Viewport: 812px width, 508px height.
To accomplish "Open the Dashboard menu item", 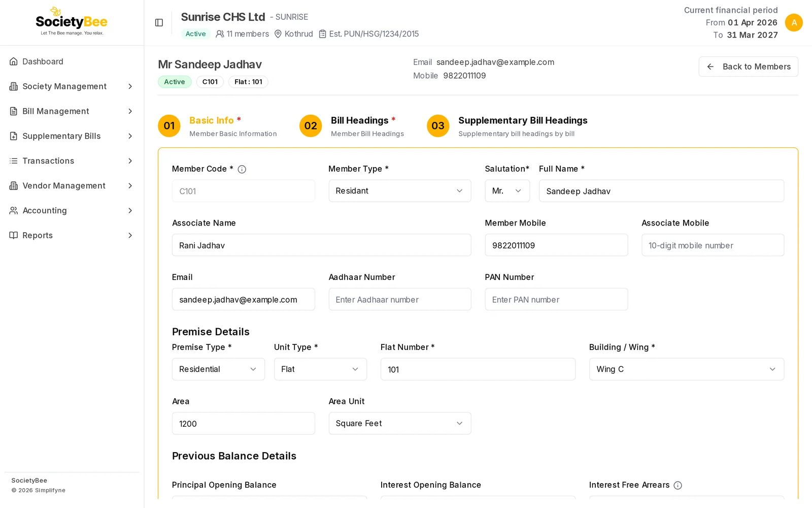I will (72, 61).
